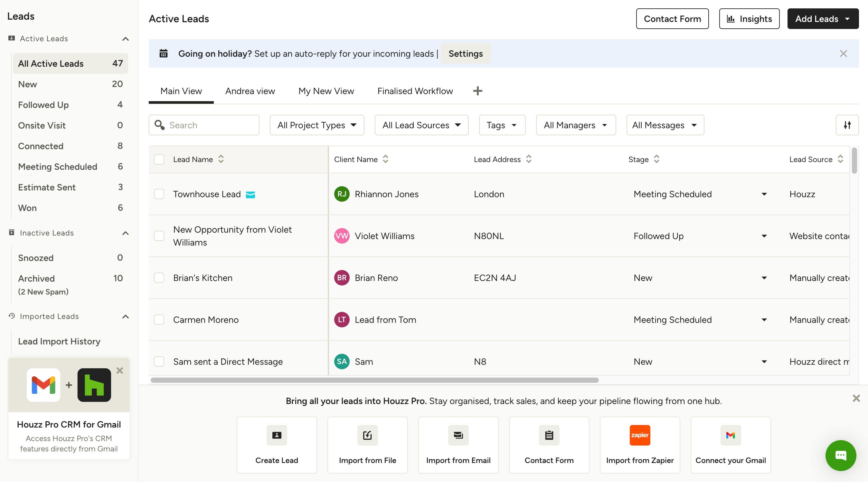868x482 pixels.
Task: Open the Carmen Moreno lead
Action: [x=206, y=319]
